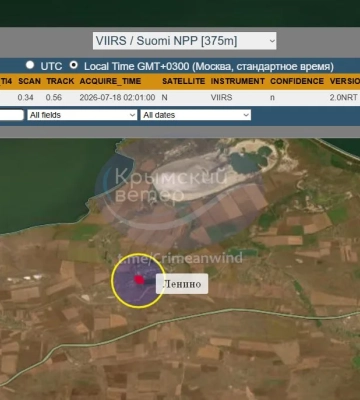Click the VIIRS instrument value cell
The width and height of the screenshot is (360, 400).
tap(222, 98)
